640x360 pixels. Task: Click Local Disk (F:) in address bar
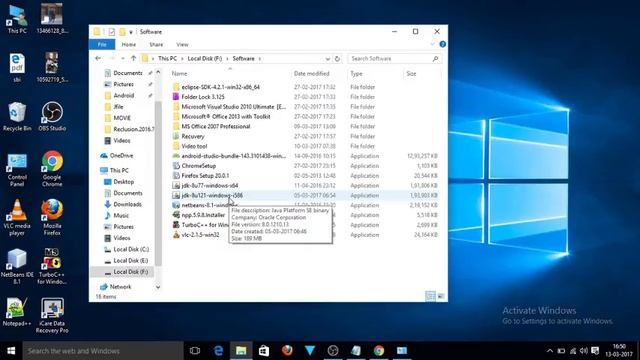point(204,59)
